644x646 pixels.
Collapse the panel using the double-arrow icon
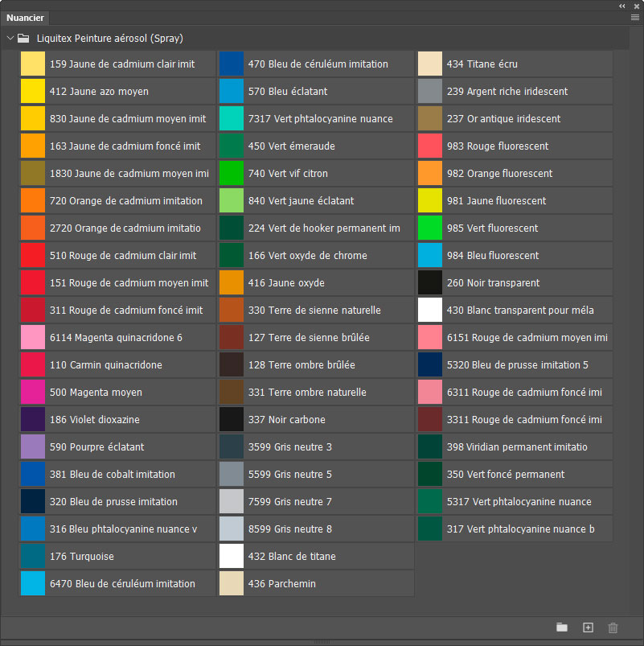click(622, 6)
